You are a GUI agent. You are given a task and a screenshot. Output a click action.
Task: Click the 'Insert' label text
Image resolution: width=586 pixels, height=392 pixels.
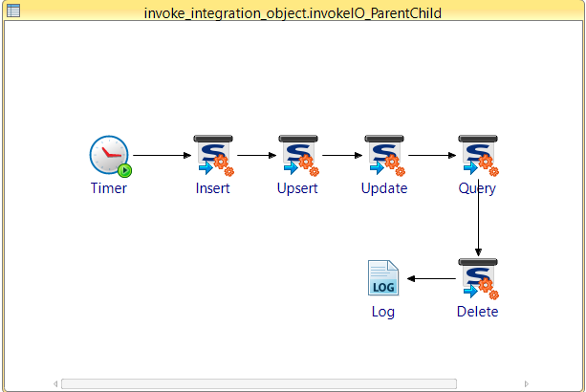click(212, 188)
